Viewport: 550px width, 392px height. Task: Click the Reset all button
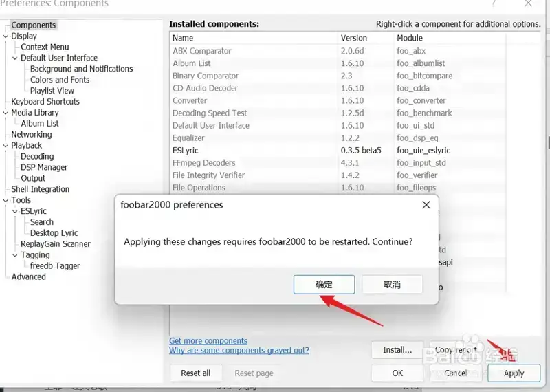pos(196,373)
